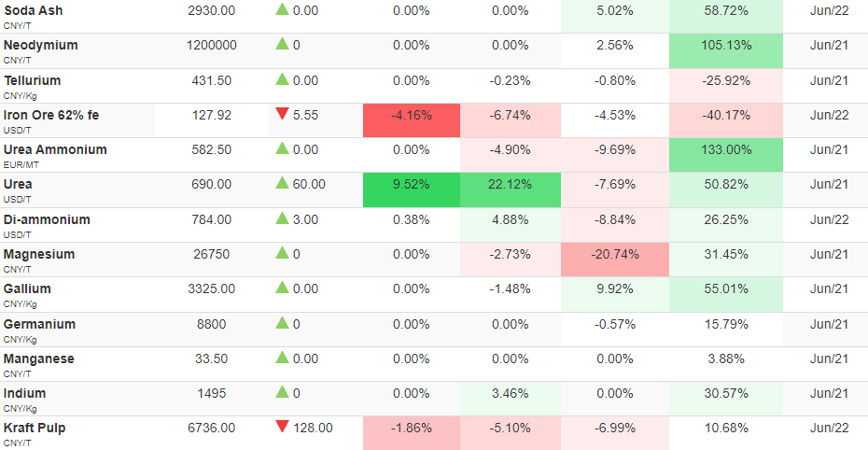
Task: Open the Neodymium commodity page
Action: [40, 46]
